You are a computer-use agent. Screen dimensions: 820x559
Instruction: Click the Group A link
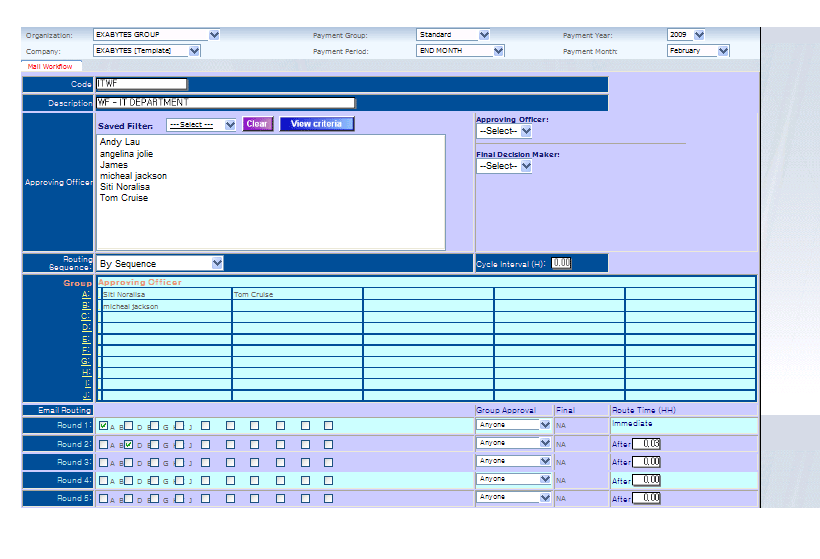tap(86, 294)
